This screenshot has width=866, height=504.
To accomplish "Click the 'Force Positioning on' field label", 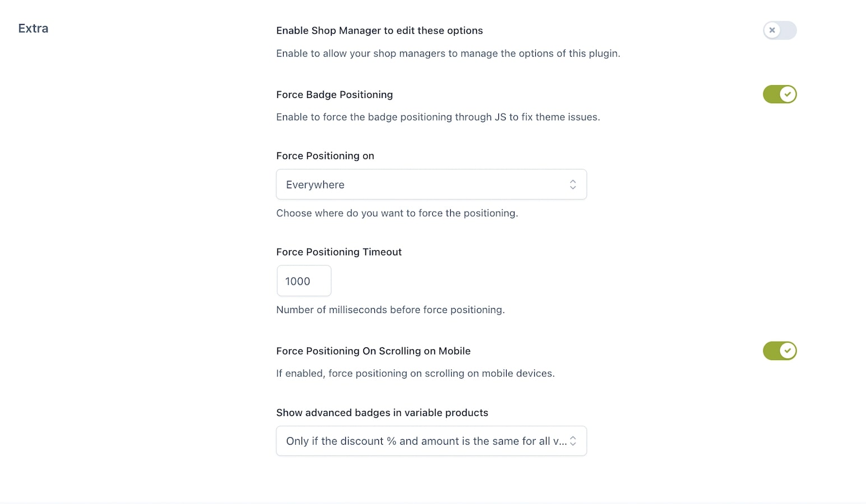I will tap(325, 156).
